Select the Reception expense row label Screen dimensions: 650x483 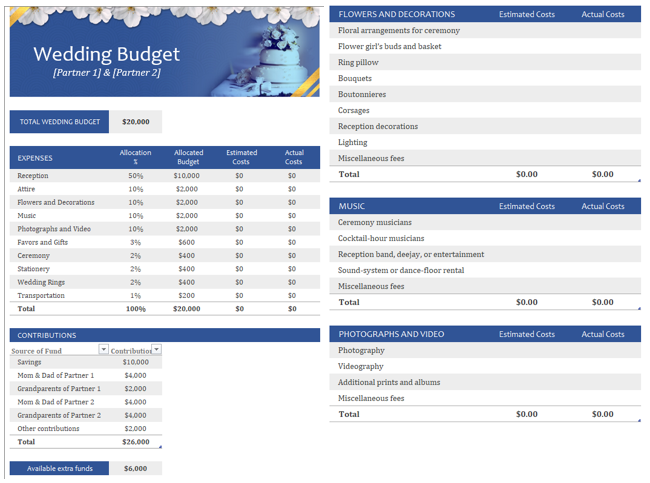(x=33, y=175)
